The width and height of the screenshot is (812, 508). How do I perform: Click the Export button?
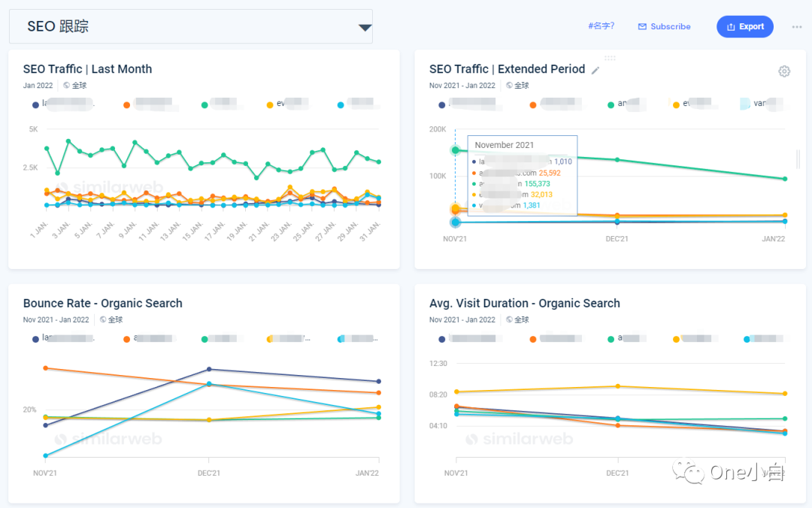pos(745,26)
